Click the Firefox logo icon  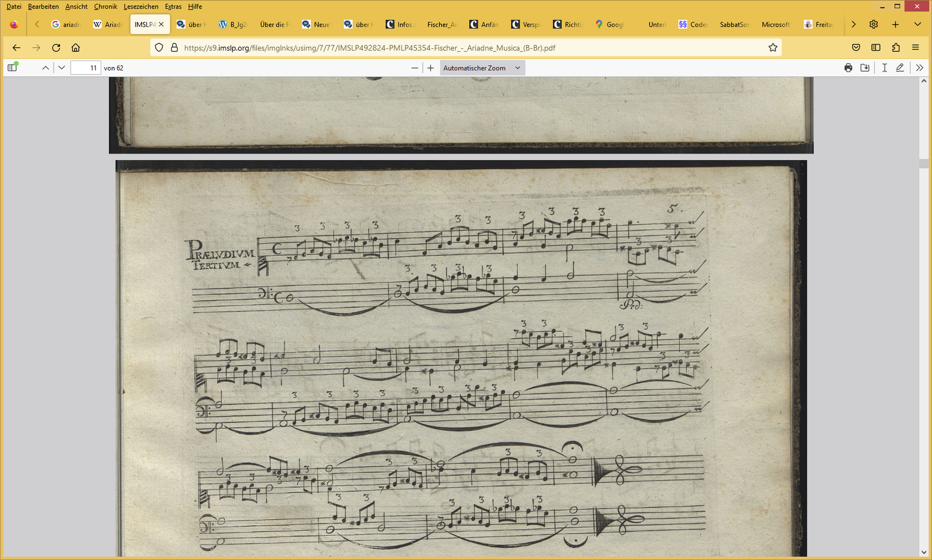click(x=14, y=24)
